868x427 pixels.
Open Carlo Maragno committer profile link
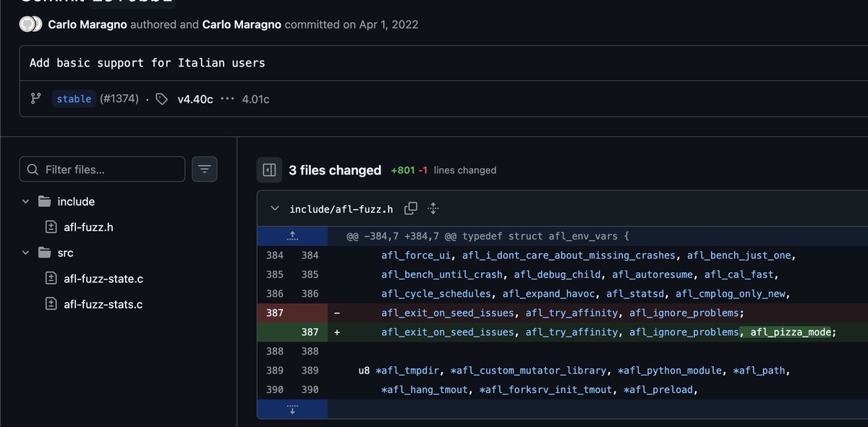click(242, 25)
